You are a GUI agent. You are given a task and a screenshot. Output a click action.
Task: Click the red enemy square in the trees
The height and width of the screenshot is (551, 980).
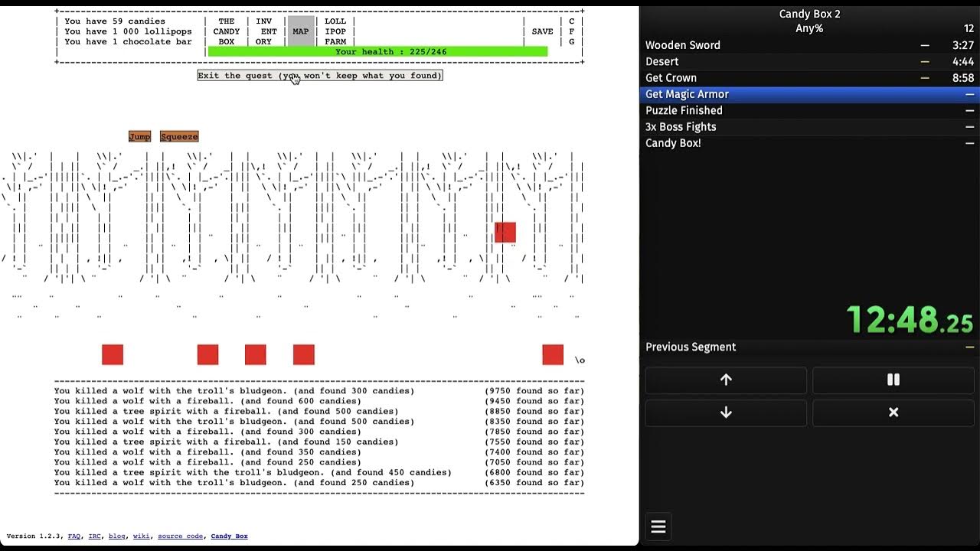coord(505,232)
